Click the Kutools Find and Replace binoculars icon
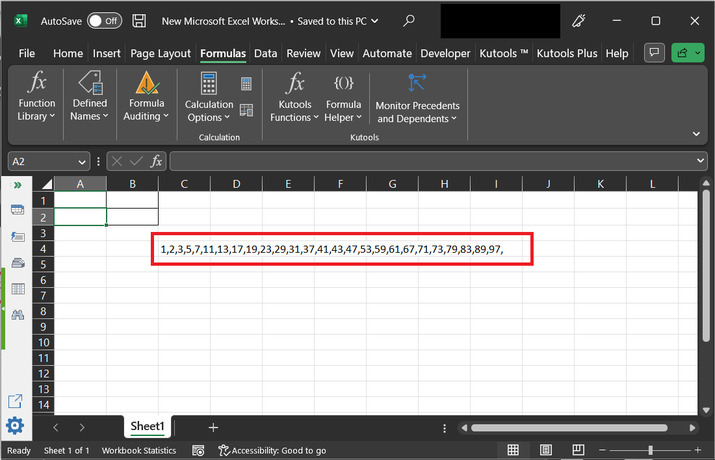Viewport: 715px width, 460px height. (x=17, y=315)
